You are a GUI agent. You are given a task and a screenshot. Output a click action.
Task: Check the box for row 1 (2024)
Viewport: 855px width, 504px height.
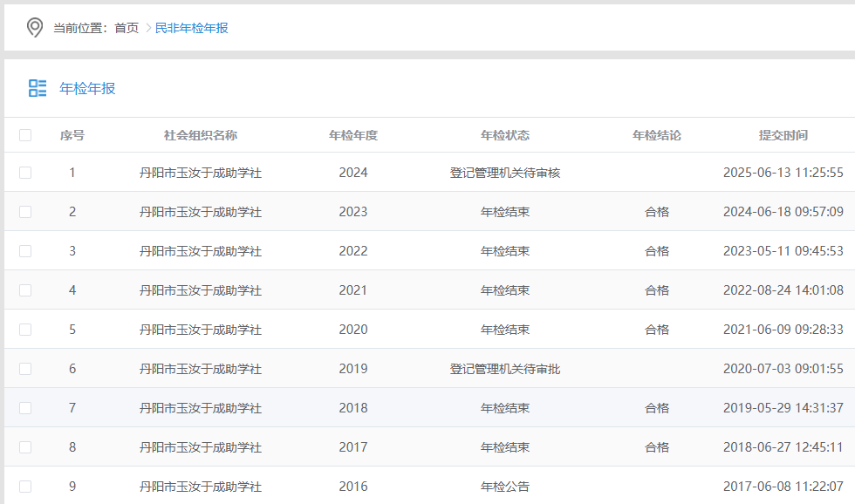point(25,173)
